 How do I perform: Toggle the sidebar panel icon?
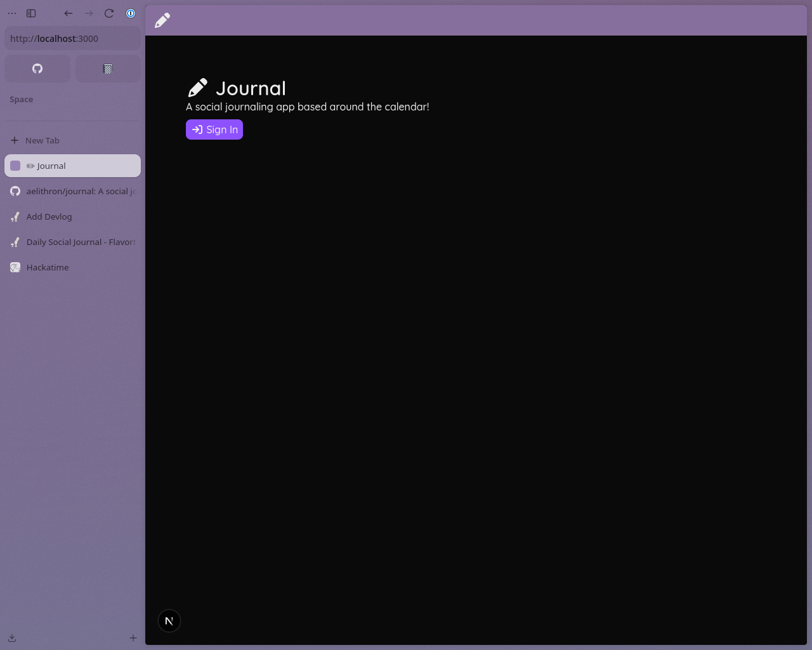[x=31, y=13]
